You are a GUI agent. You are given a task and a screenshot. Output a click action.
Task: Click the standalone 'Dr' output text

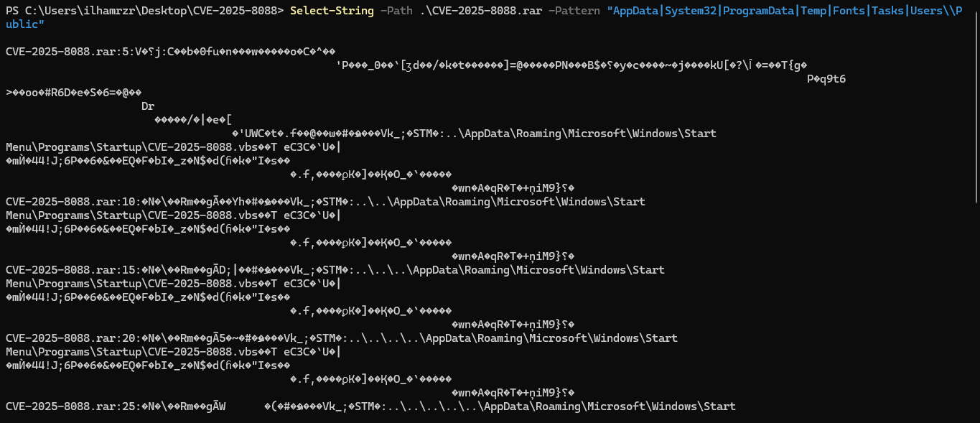[x=148, y=106]
